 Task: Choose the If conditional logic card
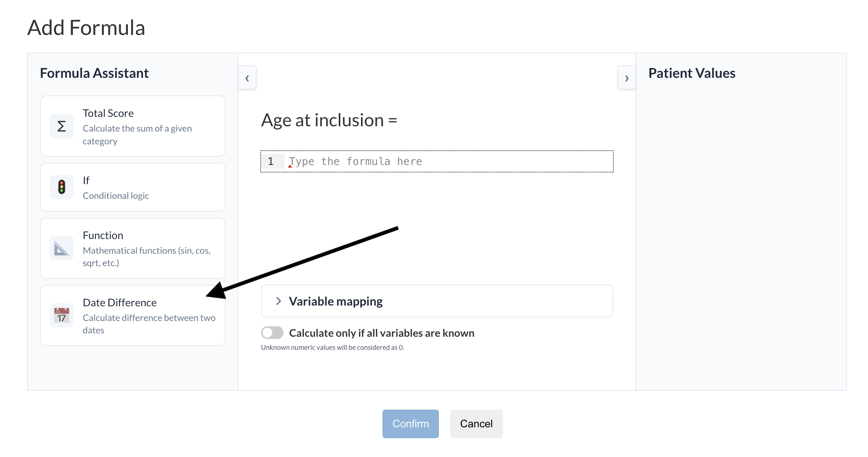pos(132,187)
